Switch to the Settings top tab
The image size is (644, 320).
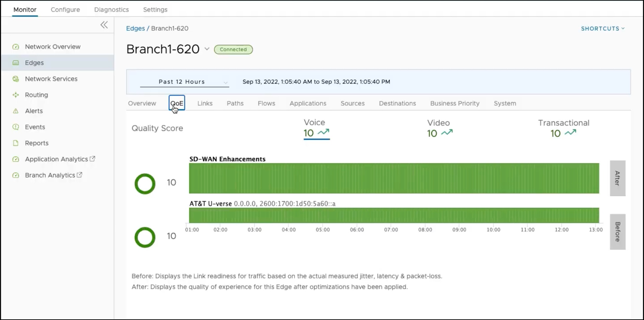155,10
